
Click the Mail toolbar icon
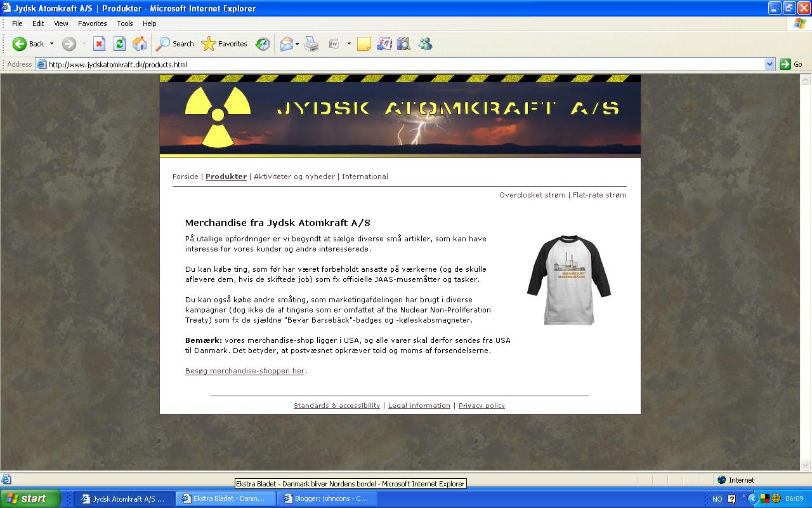pyautogui.click(x=286, y=44)
